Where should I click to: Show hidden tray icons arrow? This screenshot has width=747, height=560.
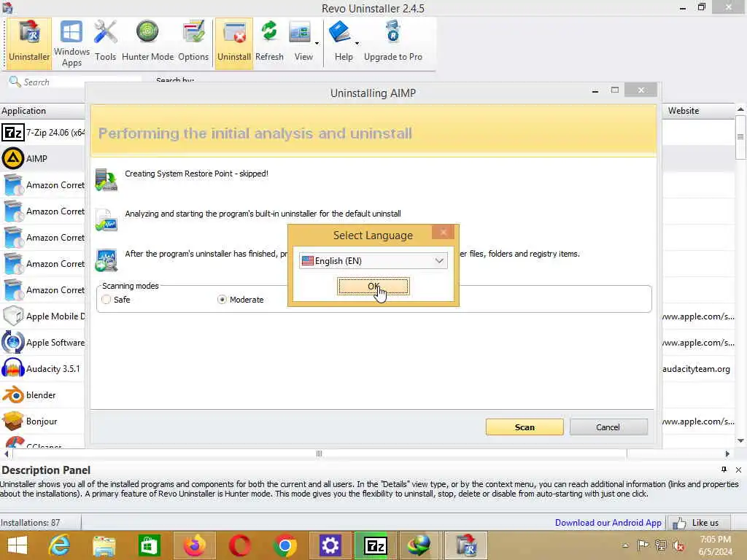point(625,545)
